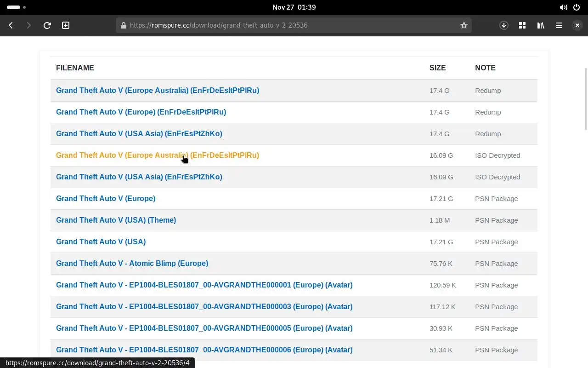Click the 30.93 K size value
This screenshot has width=588, height=368.
(x=441, y=328)
